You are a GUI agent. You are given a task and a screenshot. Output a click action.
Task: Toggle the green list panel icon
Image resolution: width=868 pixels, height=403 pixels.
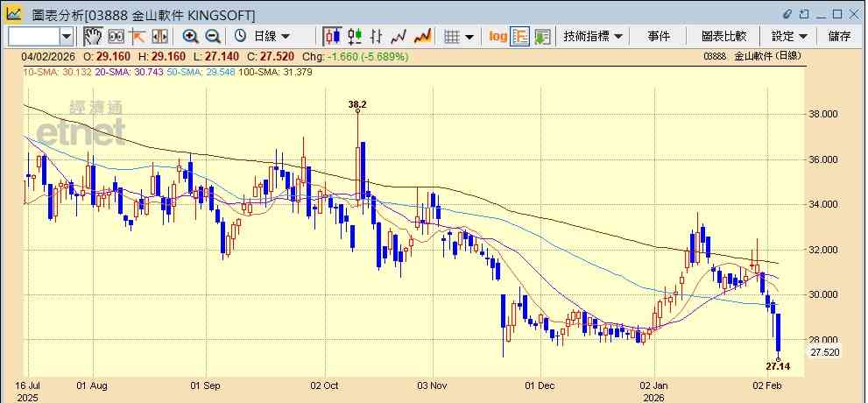point(542,37)
